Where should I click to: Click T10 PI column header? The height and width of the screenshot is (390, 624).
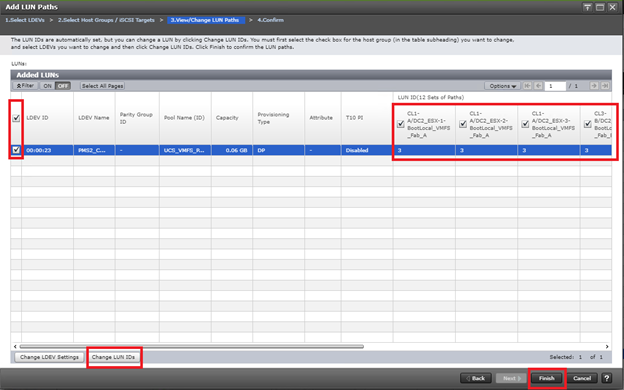(367, 118)
